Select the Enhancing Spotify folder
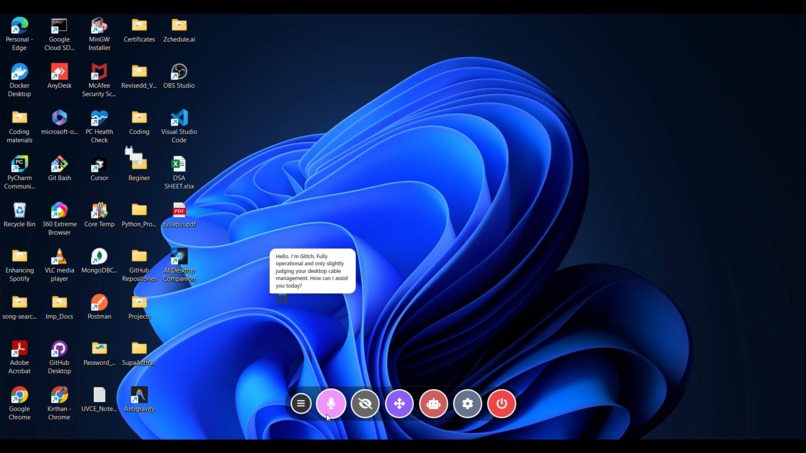Image resolution: width=806 pixels, height=453 pixels. click(19, 265)
